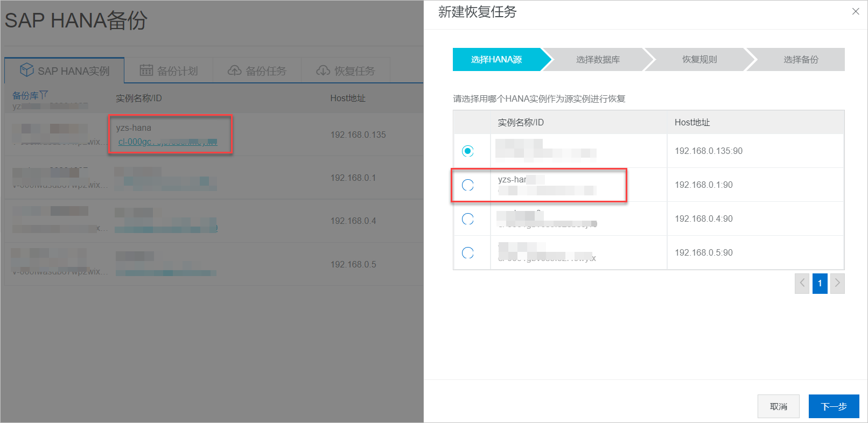The width and height of the screenshot is (868, 423).
Task: Click the 新建恢复任务 dialog title
Action: coord(478,12)
